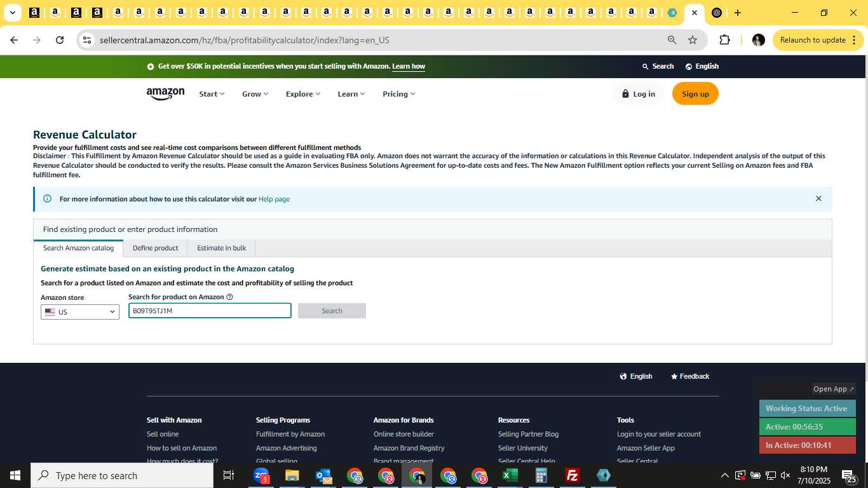
Task: Open Online store builder footer link
Action: point(403,434)
